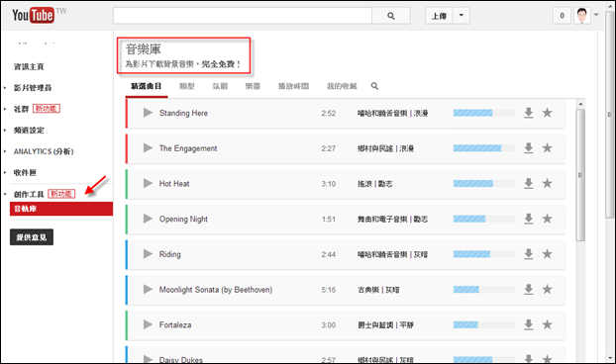Download Moonlight Sonata track
616x364 pixels.
[529, 290]
